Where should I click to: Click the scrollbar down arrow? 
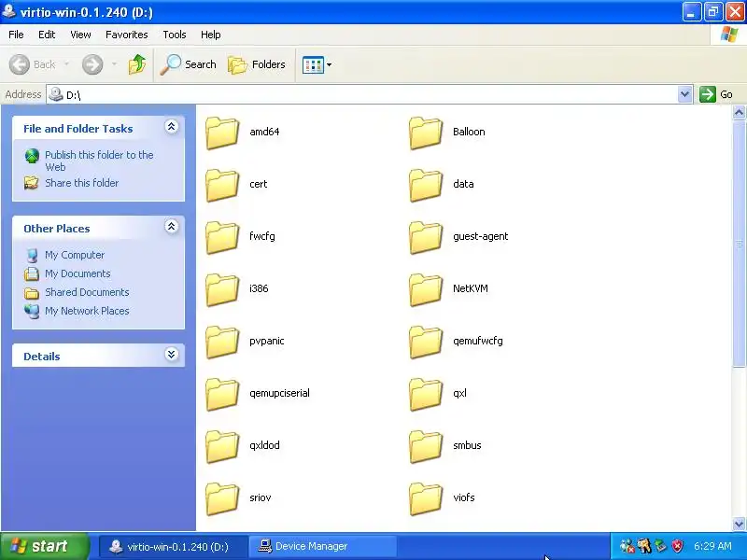739,524
